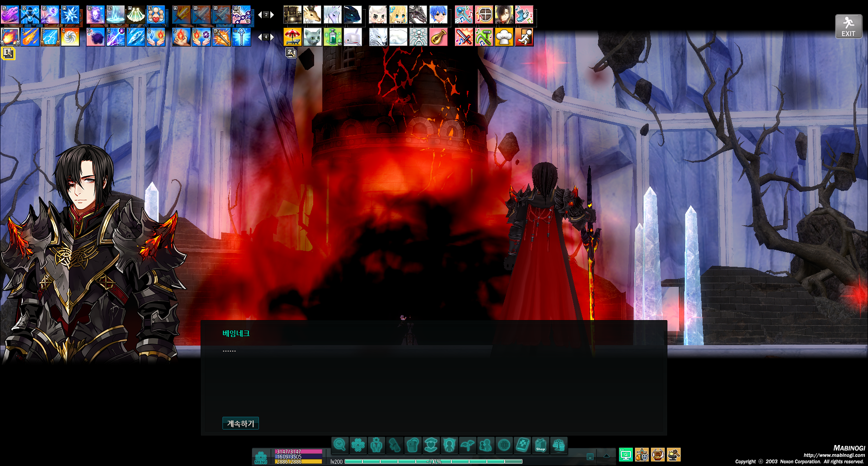Open the heart magnifier search menu icon

(340, 445)
